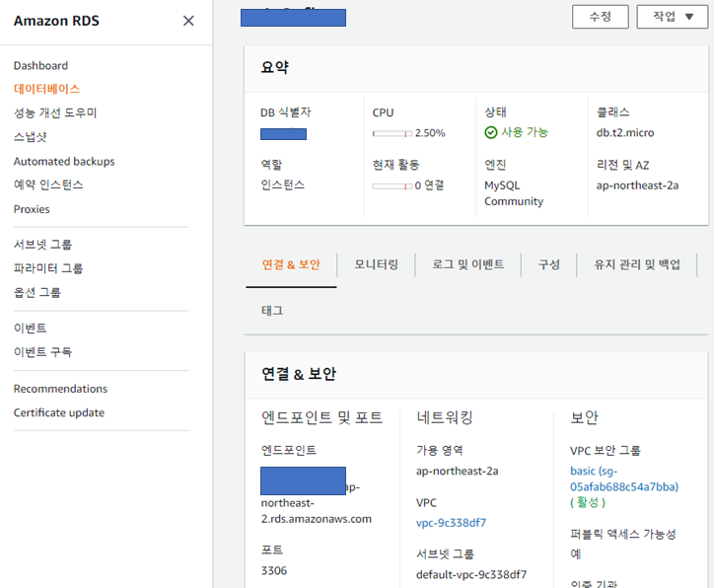Switch to the 태그 tab
This screenshot has width=714, height=588.
point(272,311)
